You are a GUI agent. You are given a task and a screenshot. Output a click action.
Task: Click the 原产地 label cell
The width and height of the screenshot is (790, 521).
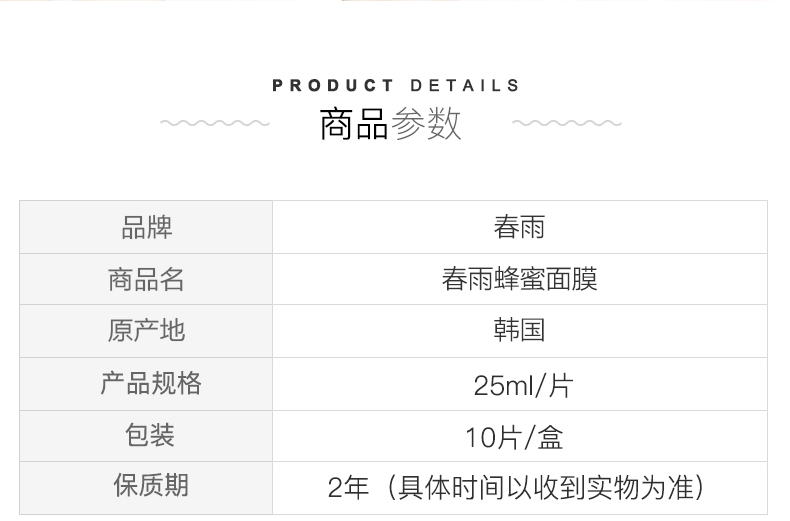(146, 331)
